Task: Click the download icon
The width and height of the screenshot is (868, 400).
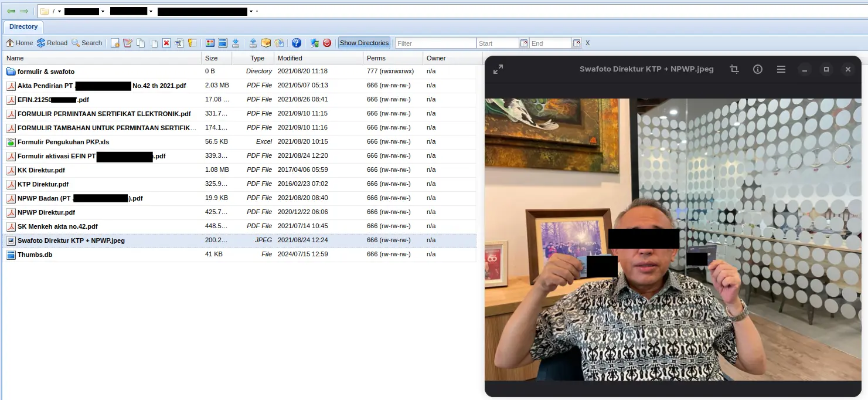Action: click(236, 43)
